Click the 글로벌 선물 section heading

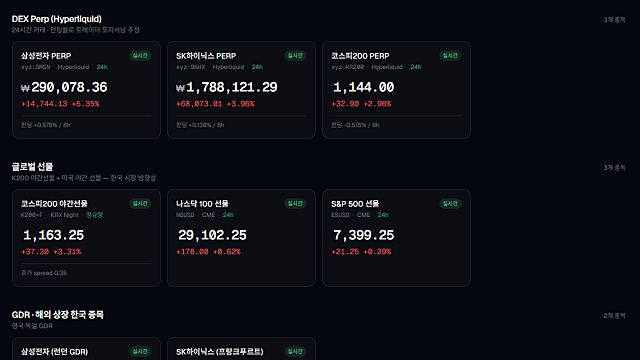pos(32,167)
